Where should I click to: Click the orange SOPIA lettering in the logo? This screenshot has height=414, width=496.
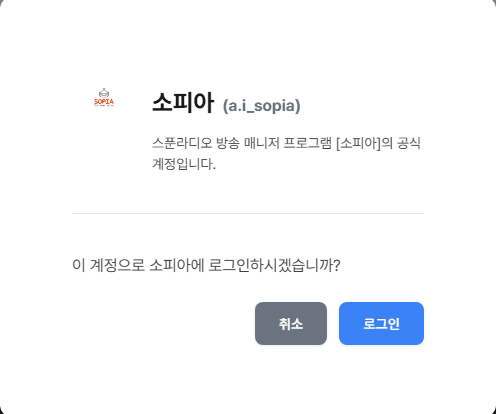[x=104, y=101]
